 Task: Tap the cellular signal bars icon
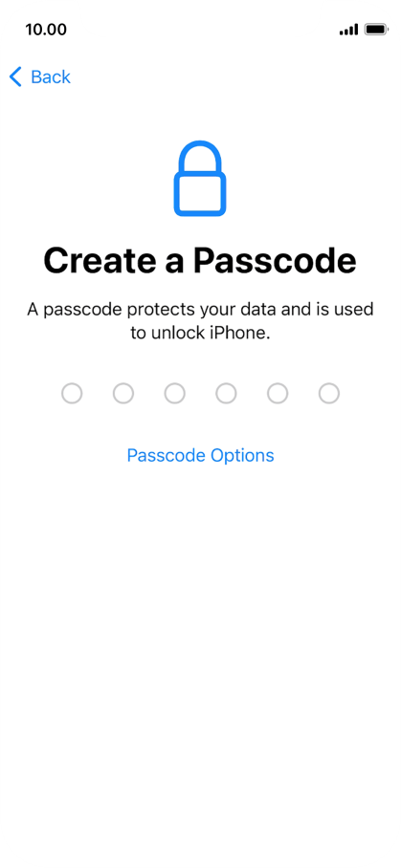point(349,30)
